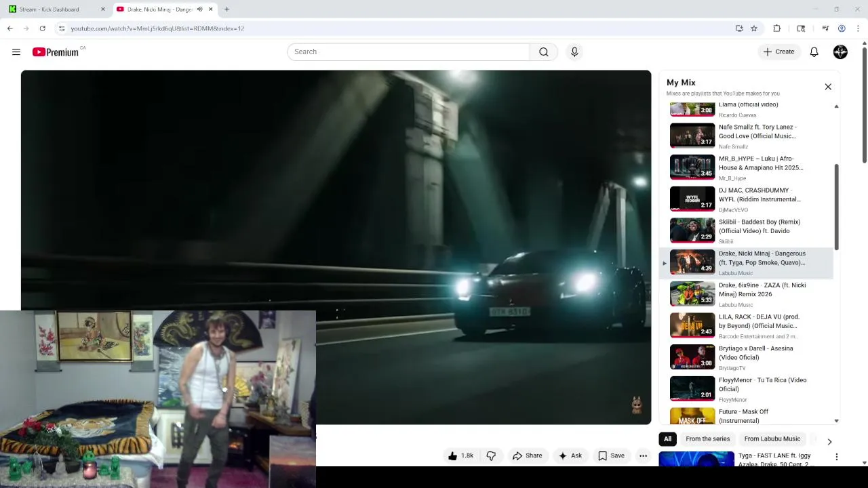Click the Create button

[778, 52]
